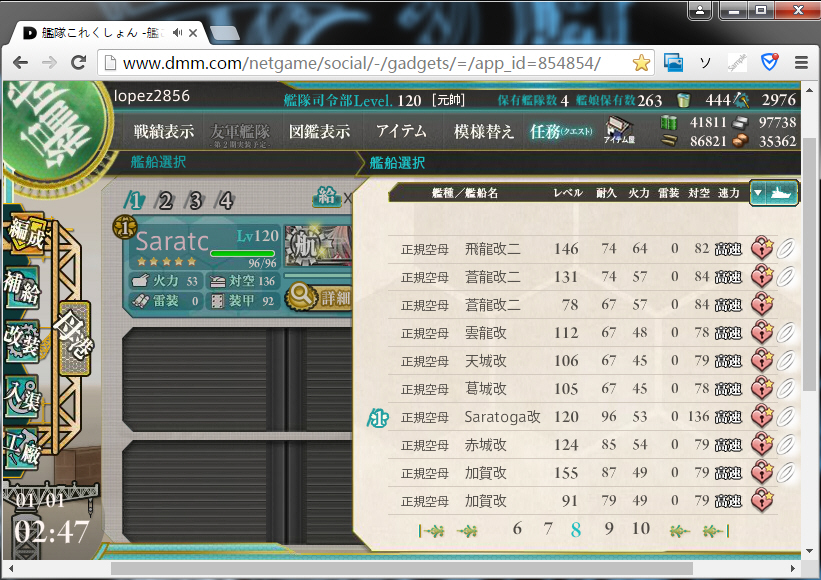The height and width of the screenshot is (580, 821).
Task: Open the Chrome hamburger menu
Action: point(802,63)
